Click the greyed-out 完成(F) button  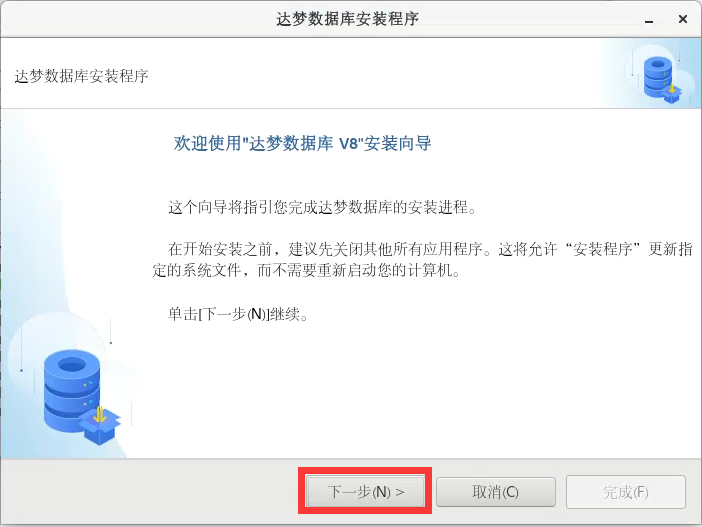pos(625,492)
